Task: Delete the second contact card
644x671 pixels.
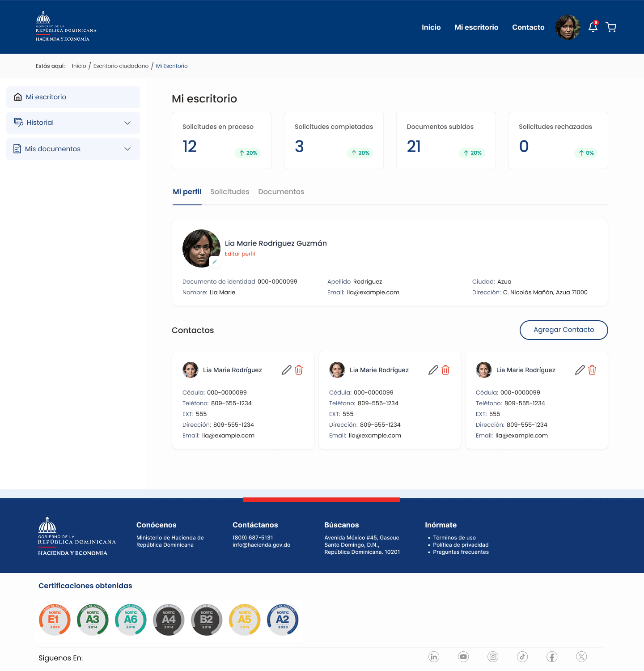Action: [445, 370]
